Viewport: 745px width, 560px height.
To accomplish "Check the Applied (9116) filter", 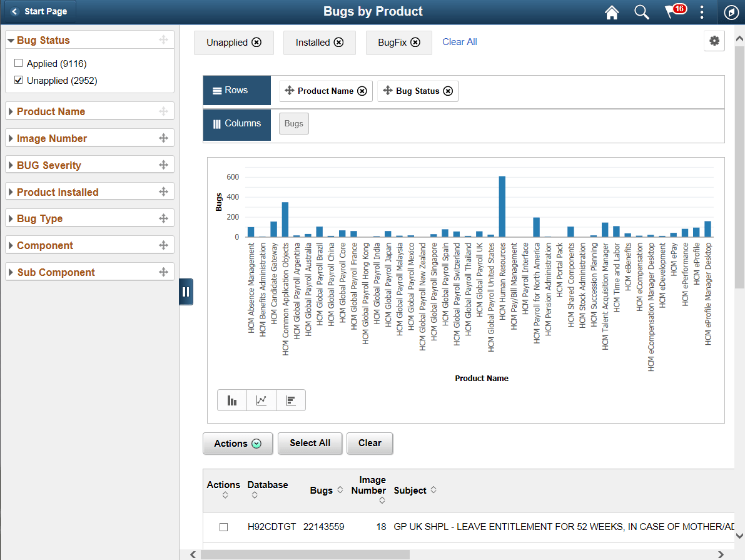I will [x=19, y=63].
